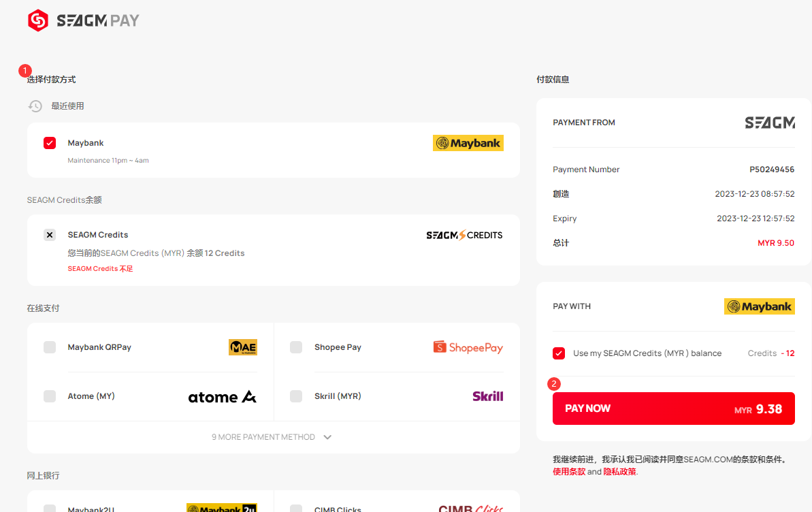Click the 网上银行 section heading
The image size is (812, 512).
point(43,476)
